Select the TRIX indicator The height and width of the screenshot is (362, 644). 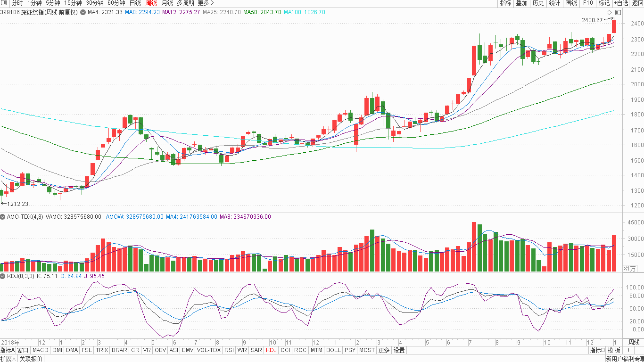click(102, 350)
